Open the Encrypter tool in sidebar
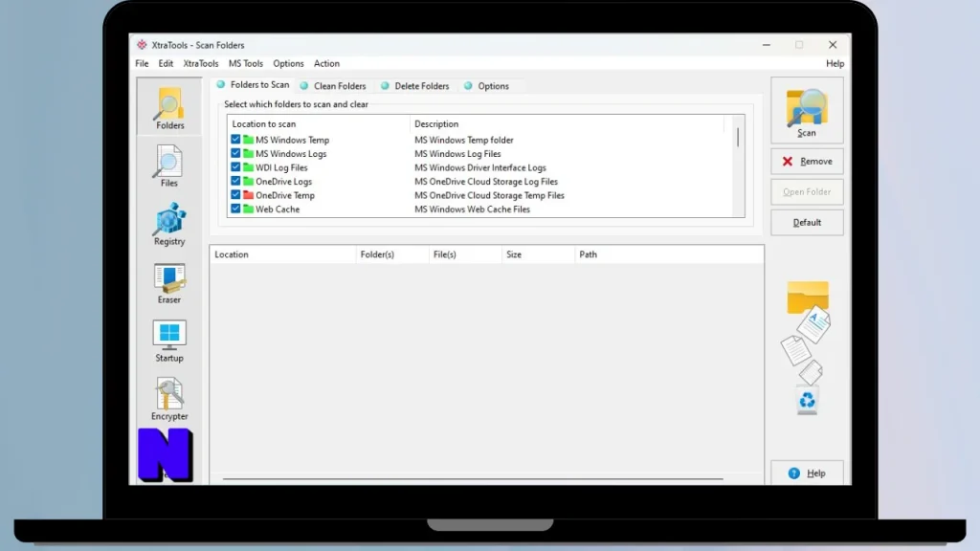This screenshot has width=980, height=551. pos(169,399)
